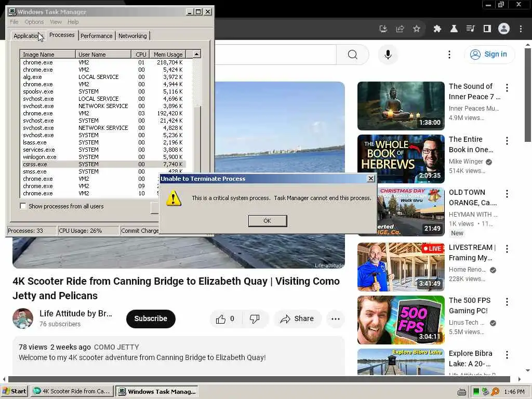Click the green CPU meter tray icon
Screen dimensions: 532x399
(476, 392)
